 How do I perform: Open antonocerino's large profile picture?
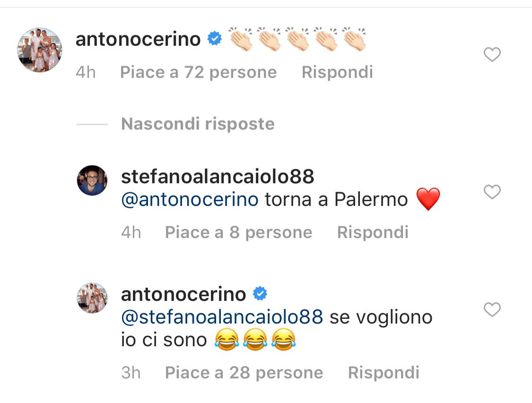pos(40,50)
